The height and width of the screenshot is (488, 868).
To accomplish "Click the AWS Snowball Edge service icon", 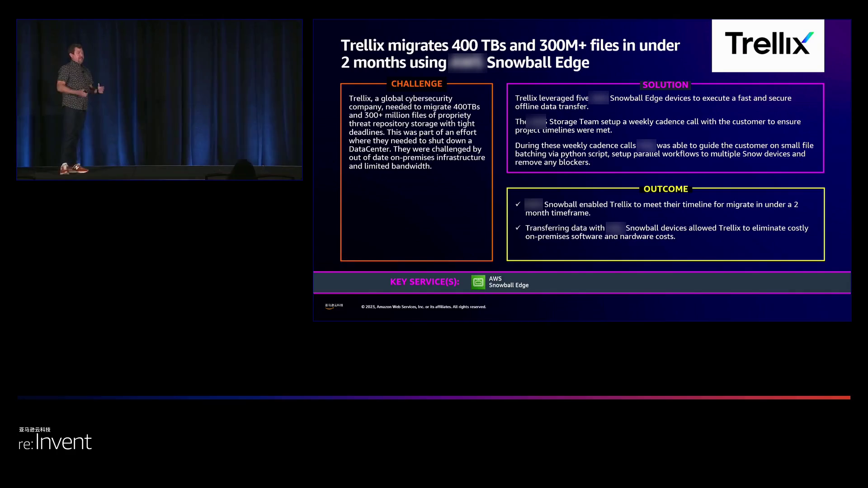I will (x=478, y=282).
